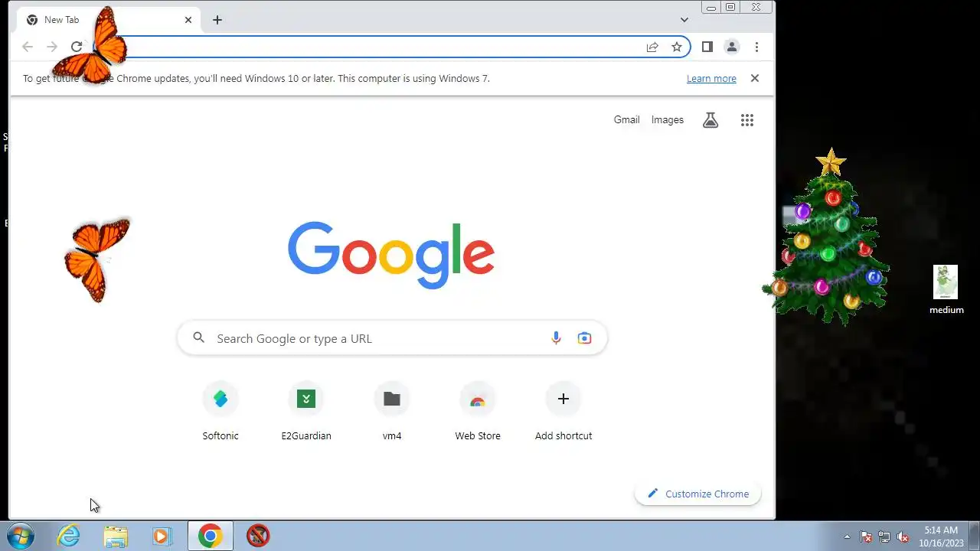Image resolution: width=980 pixels, height=551 pixels.
Task: Open the search tabs chevron
Action: (684, 20)
